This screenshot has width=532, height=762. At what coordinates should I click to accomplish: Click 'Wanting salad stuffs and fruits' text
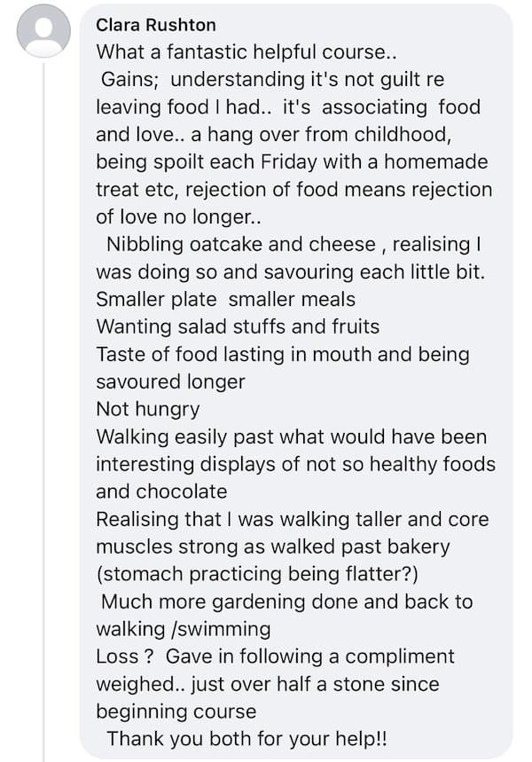tap(238, 326)
